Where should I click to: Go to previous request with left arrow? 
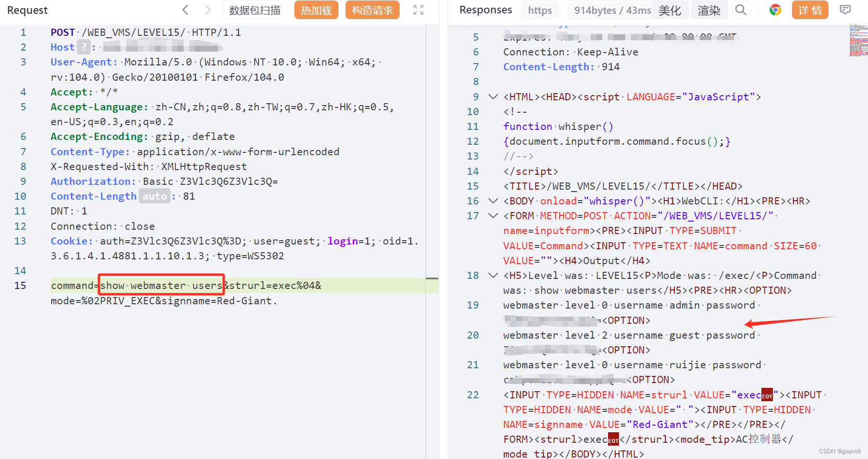pos(185,10)
